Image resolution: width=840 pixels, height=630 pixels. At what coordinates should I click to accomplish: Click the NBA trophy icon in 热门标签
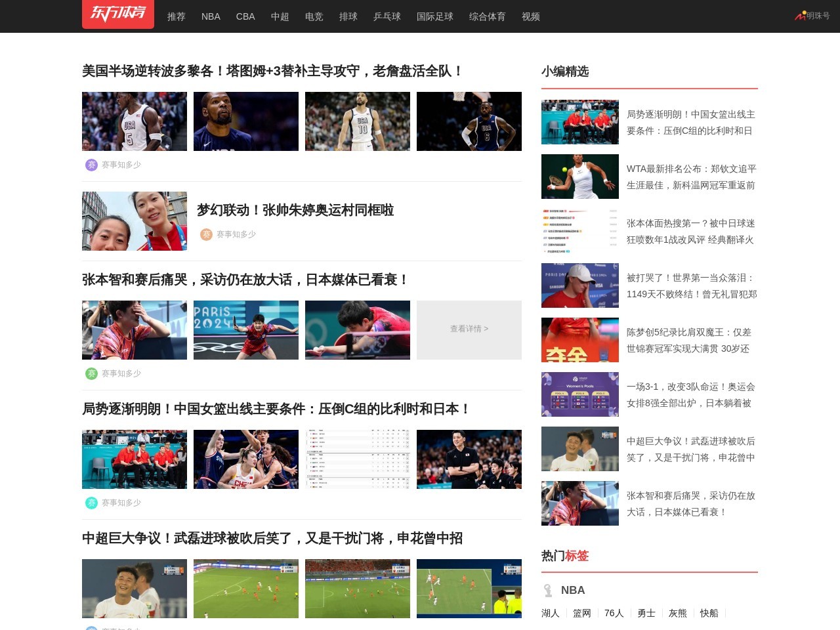(x=548, y=590)
